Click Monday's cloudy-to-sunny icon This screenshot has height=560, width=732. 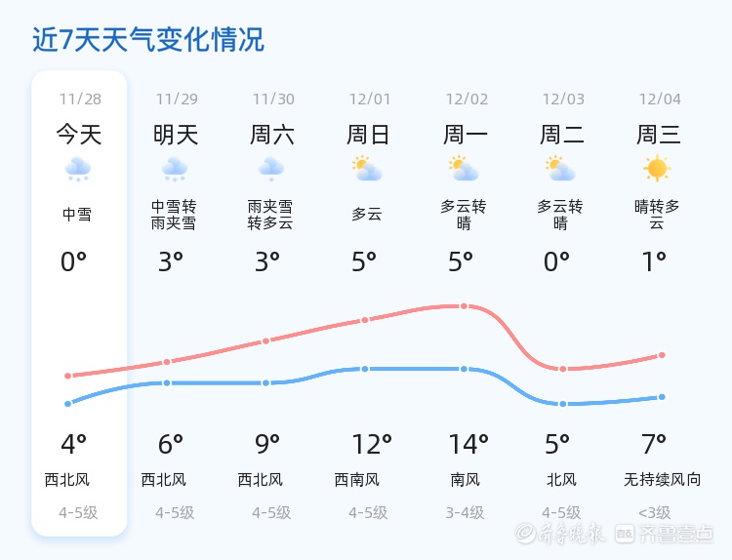(x=464, y=170)
